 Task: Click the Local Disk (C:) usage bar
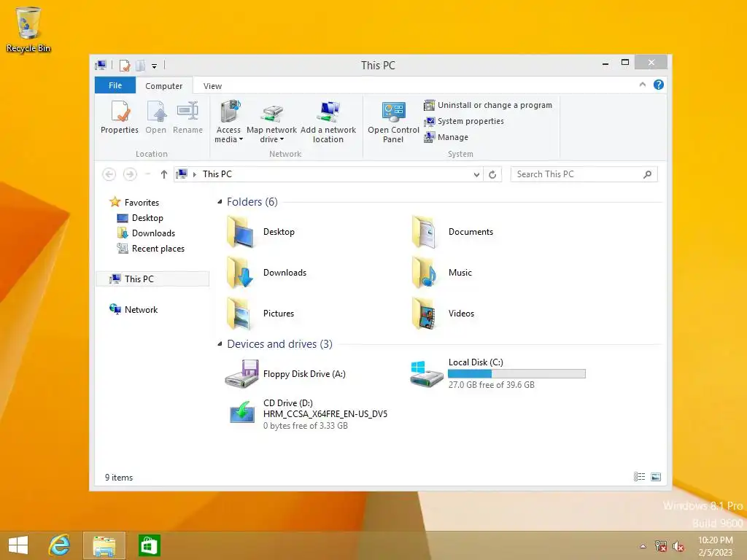click(517, 374)
